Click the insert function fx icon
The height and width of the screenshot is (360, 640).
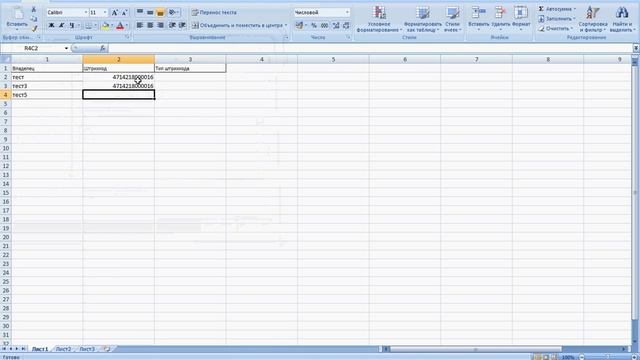pos(102,48)
